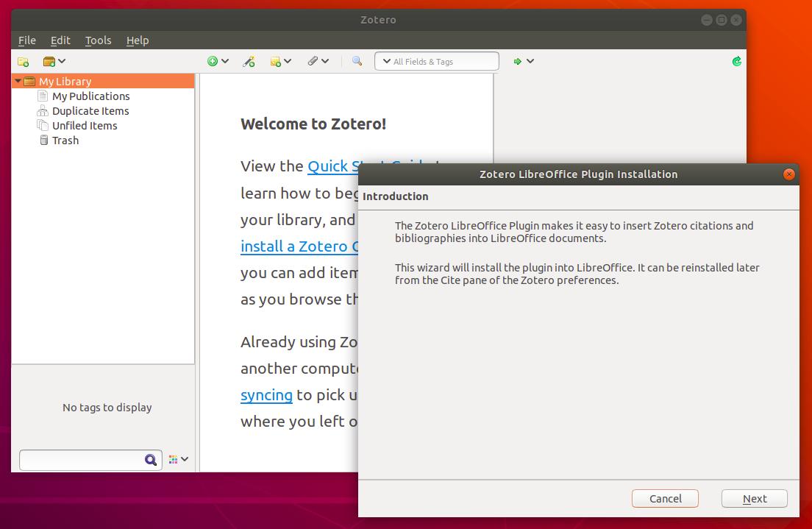Click the Advanced Search magnifier icon
The height and width of the screenshot is (529, 812).
click(357, 61)
